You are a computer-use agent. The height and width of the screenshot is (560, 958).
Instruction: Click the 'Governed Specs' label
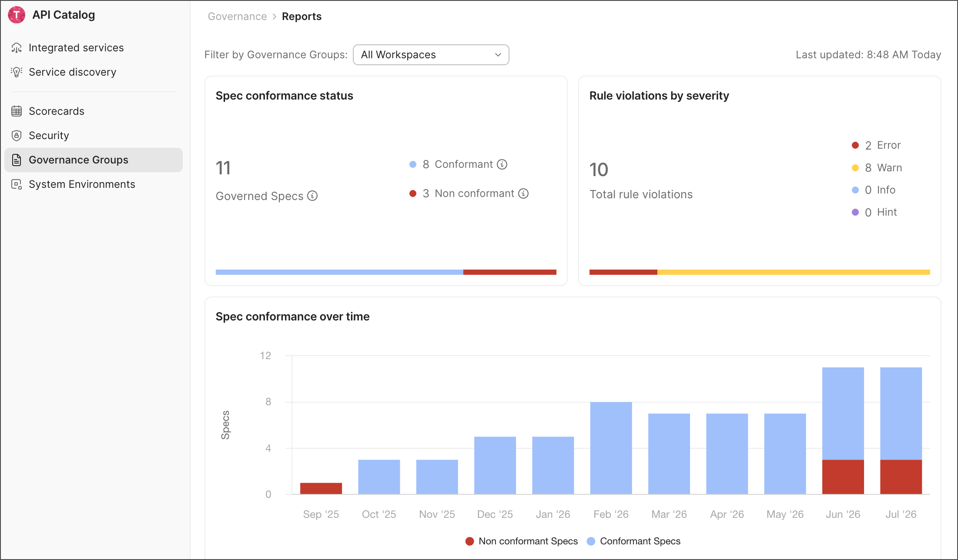[x=260, y=196]
